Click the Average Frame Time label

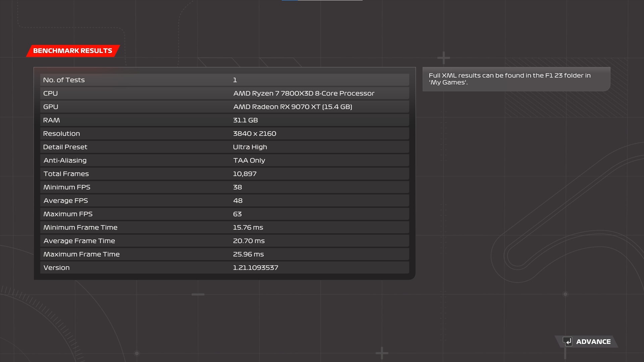coord(79,241)
